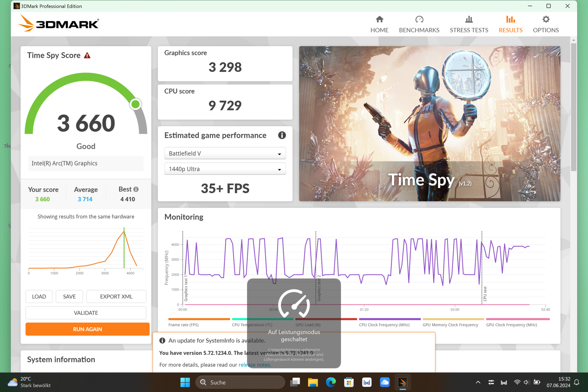The height and width of the screenshot is (392, 588).
Task: Click the switch-arrows icon in the system tray
Action: (491, 382)
